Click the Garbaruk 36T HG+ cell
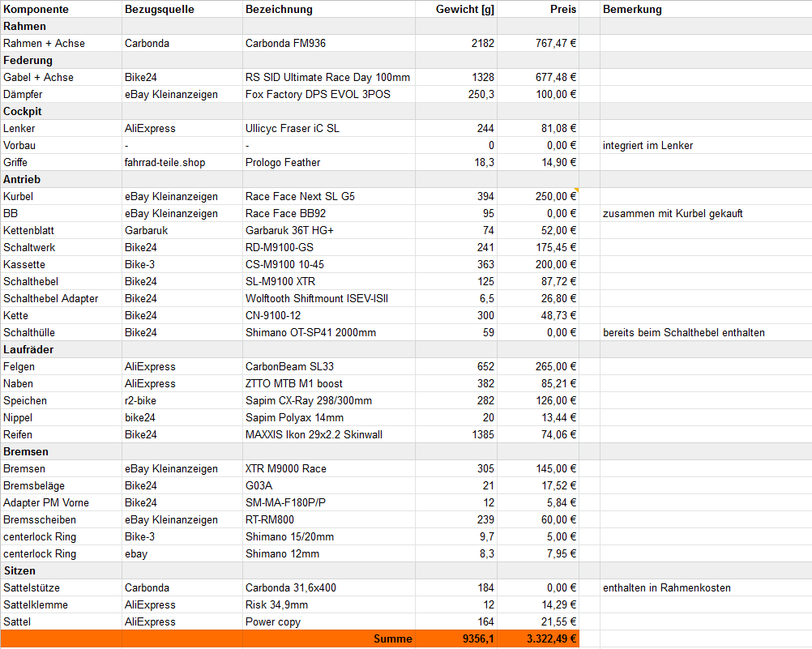Screen dimensions: 812x649 329,230
